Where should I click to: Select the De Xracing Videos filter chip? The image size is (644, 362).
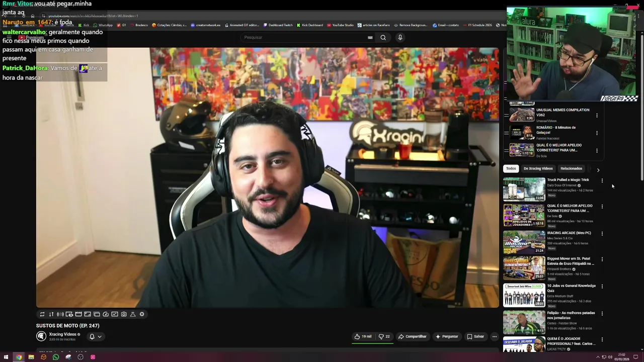tap(538, 168)
